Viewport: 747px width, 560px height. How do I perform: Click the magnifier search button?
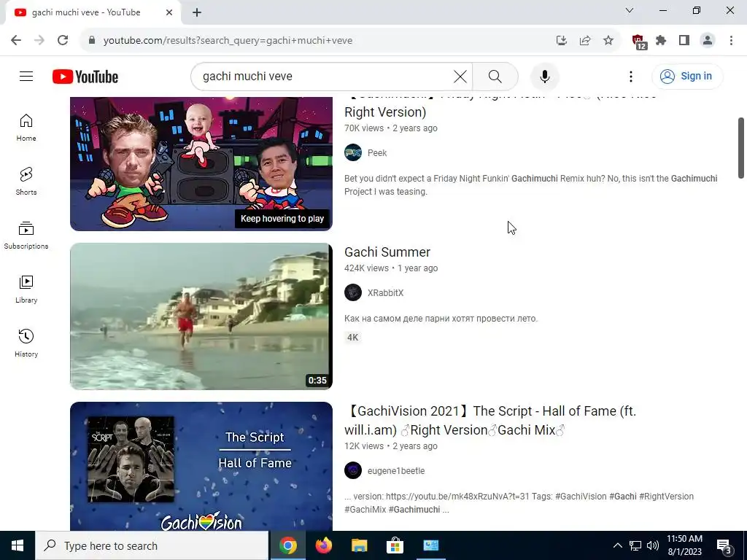pyautogui.click(x=495, y=76)
